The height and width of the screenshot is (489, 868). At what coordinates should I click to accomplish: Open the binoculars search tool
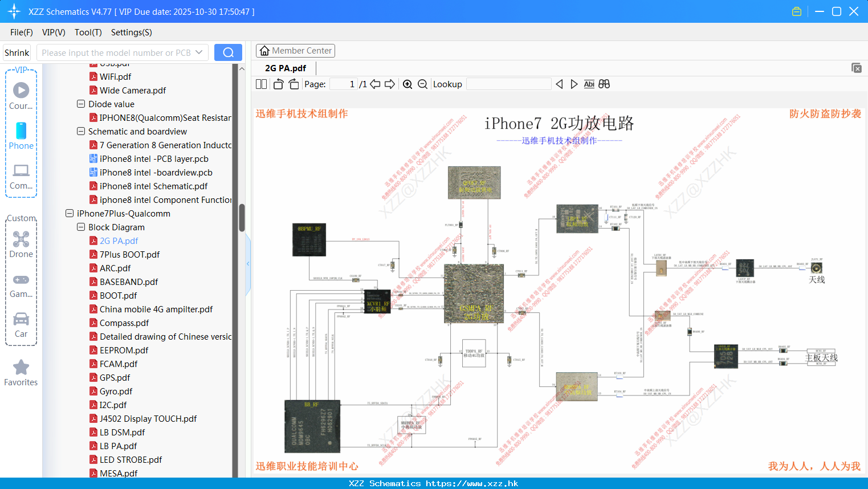point(604,84)
